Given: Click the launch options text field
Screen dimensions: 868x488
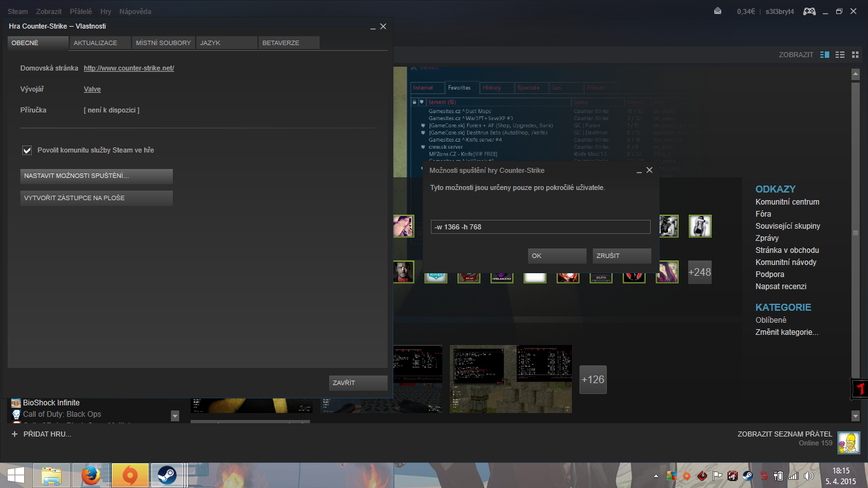Looking at the screenshot, I should [x=540, y=227].
